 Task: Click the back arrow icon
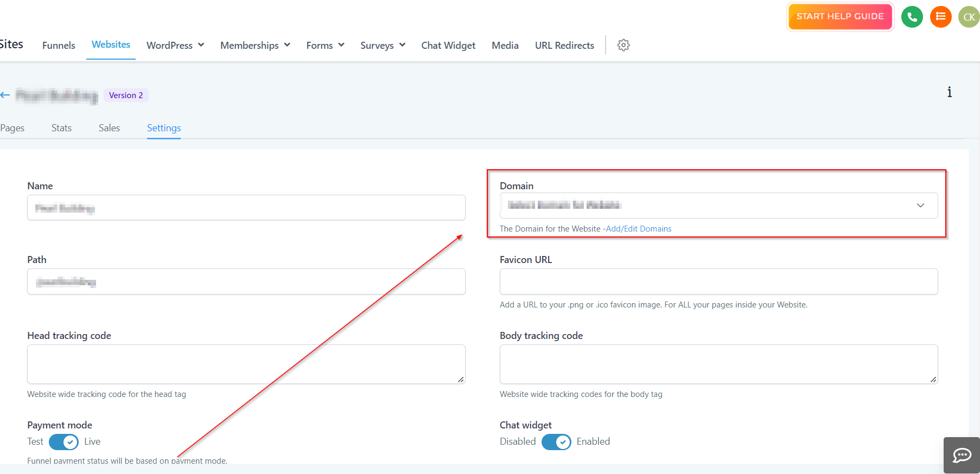[5, 95]
